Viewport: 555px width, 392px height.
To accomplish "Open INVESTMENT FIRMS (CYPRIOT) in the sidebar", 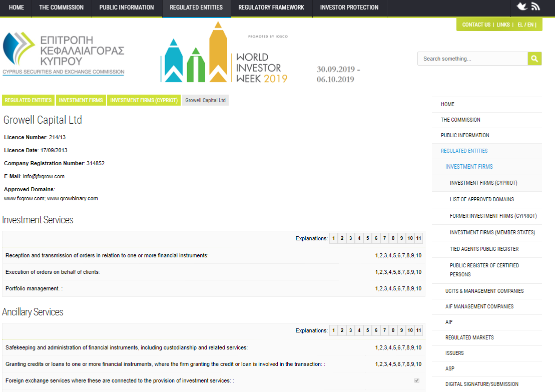I will click(486, 183).
